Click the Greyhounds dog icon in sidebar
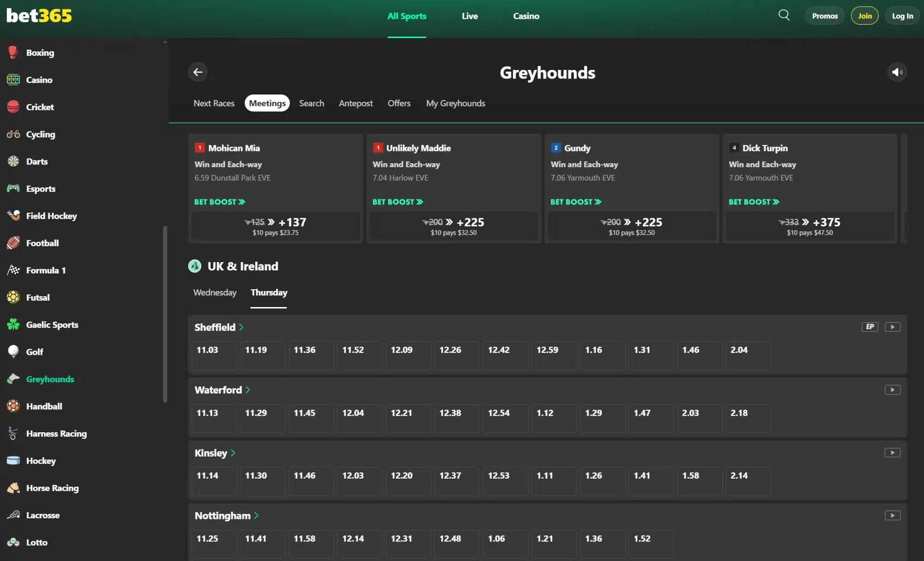Screen dimensions: 924x561 pos(13,379)
